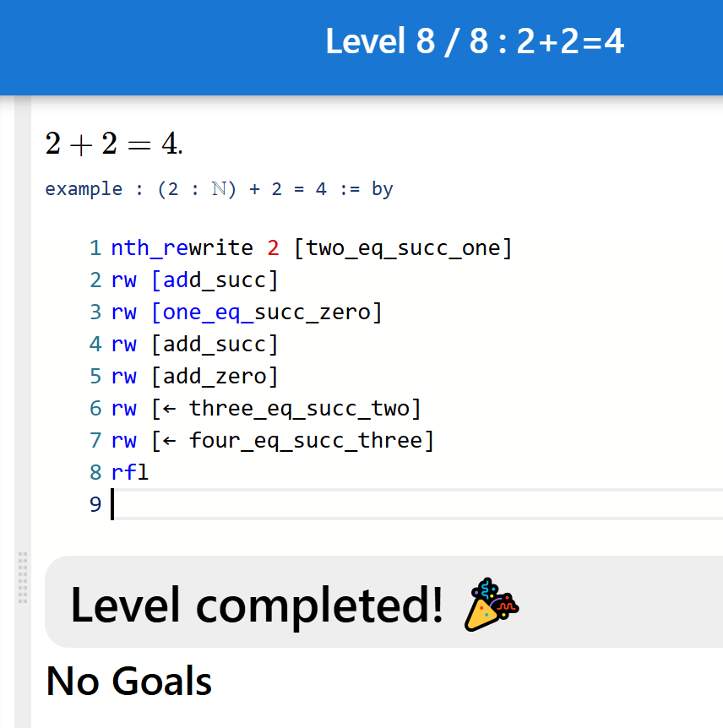The width and height of the screenshot is (723, 728).
Task: Click the left arrow before three_eq_succ_two
Action: pos(170,409)
